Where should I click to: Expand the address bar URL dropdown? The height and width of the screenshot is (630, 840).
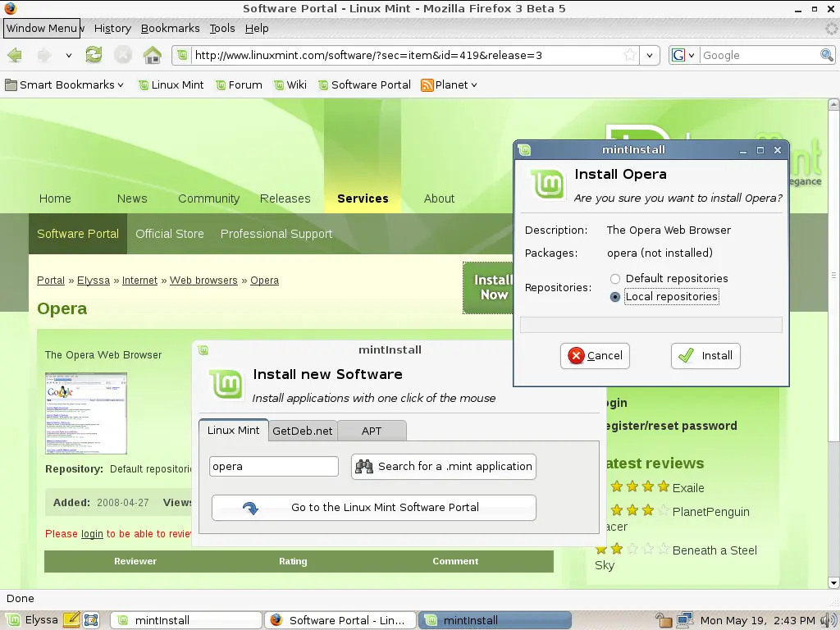click(650, 55)
